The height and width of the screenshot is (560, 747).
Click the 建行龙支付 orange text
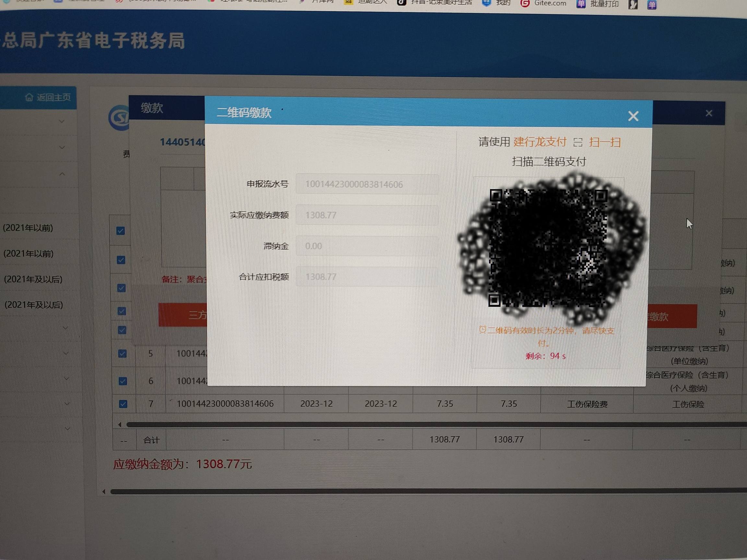coord(539,142)
